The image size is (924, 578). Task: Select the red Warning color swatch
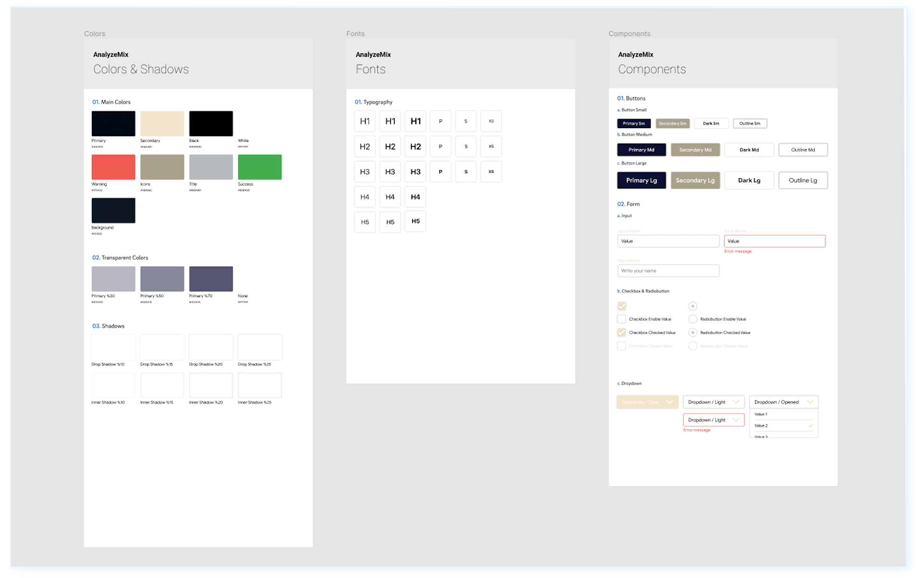pyautogui.click(x=113, y=167)
